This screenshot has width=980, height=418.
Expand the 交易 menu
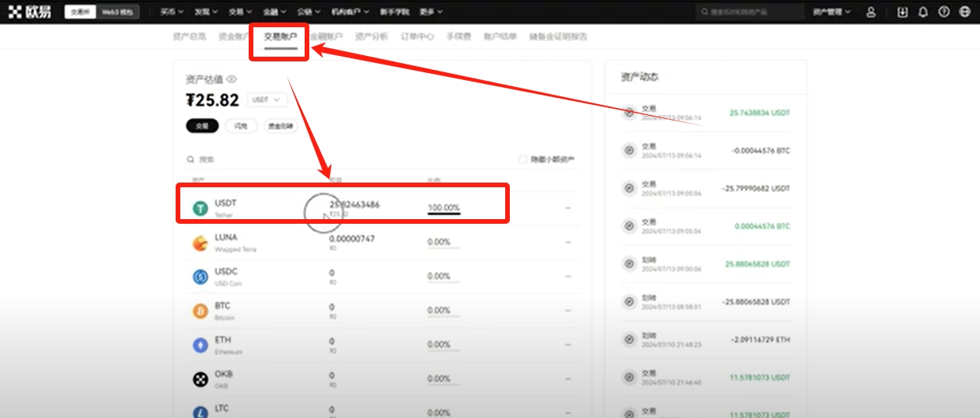241,12
